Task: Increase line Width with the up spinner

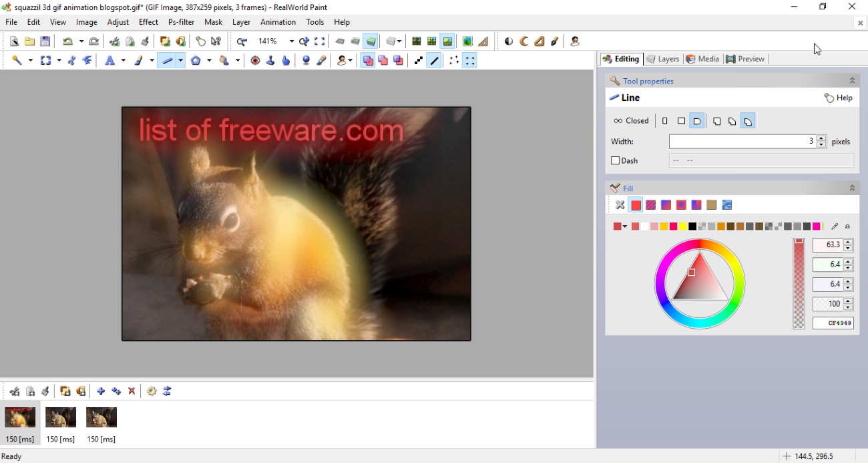Action: tap(821, 138)
